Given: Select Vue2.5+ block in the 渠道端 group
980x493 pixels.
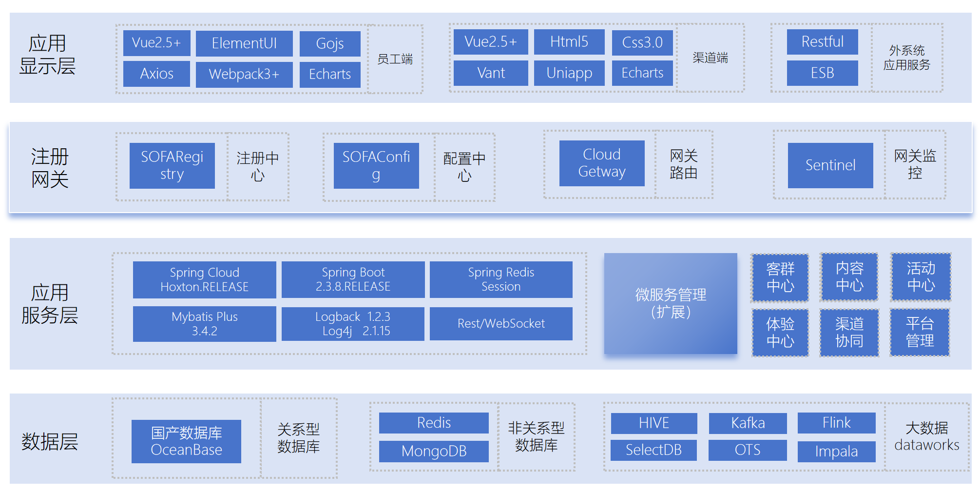Looking at the screenshot, I should point(491,42).
